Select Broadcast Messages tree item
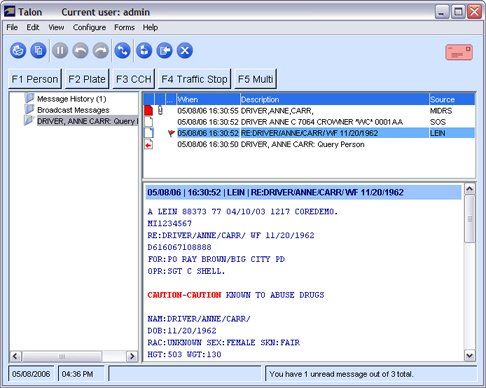Image resolution: width=486 pixels, height=388 pixels. point(73,110)
